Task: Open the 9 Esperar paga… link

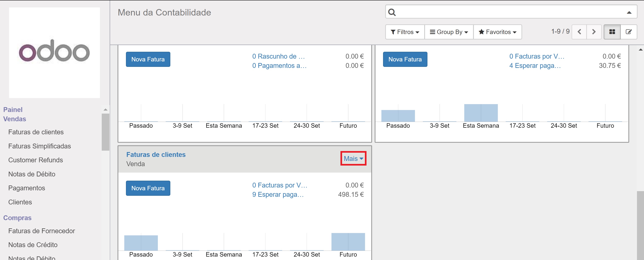Action: (278, 194)
